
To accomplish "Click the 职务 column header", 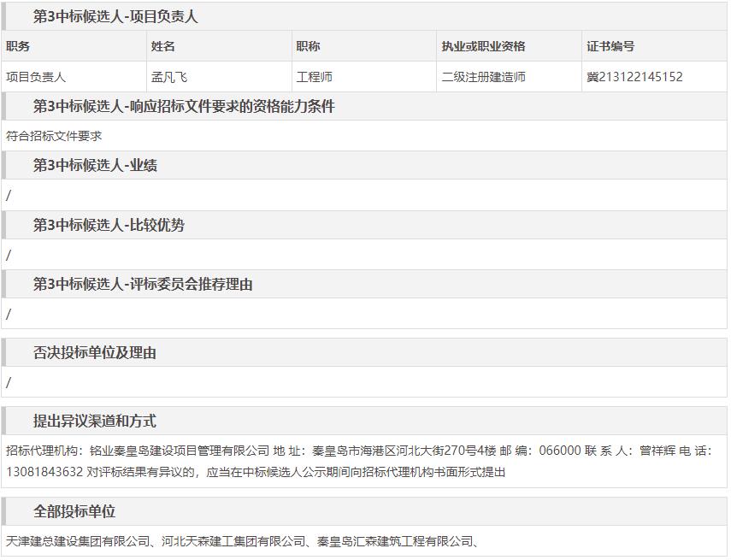I will [x=18, y=46].
